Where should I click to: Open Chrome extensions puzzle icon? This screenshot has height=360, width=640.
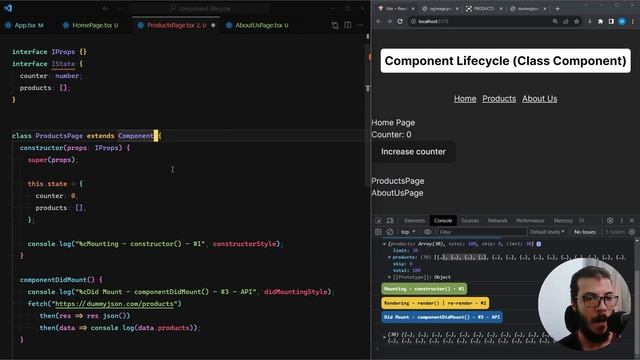click(x=600, y=21)
